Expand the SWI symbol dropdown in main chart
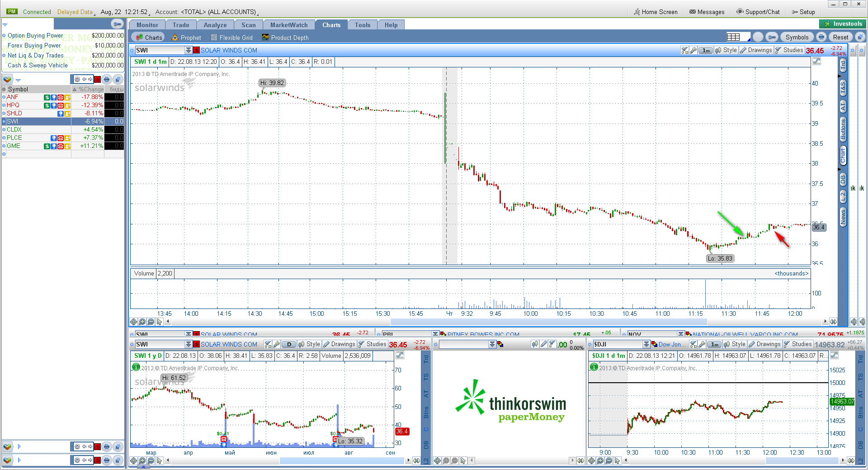The image size is (868, 470). [x=189, y=50]
